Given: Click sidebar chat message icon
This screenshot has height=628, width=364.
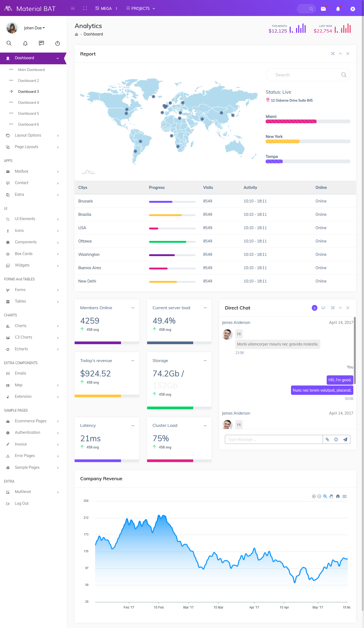Looking at the screenshot, I should click(x=41, y=43).
